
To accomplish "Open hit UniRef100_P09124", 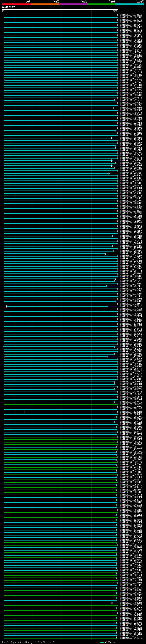I will click(131, 628).
